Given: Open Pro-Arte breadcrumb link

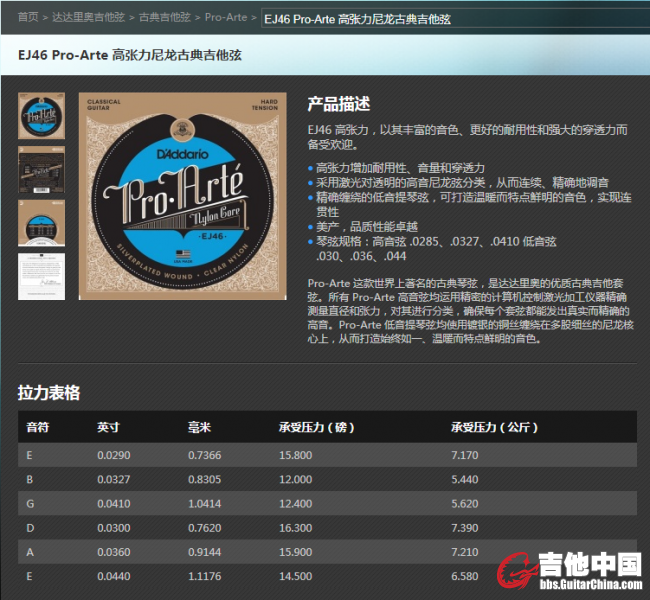Looking at the screenshot, I should click(x=226, y=17).
